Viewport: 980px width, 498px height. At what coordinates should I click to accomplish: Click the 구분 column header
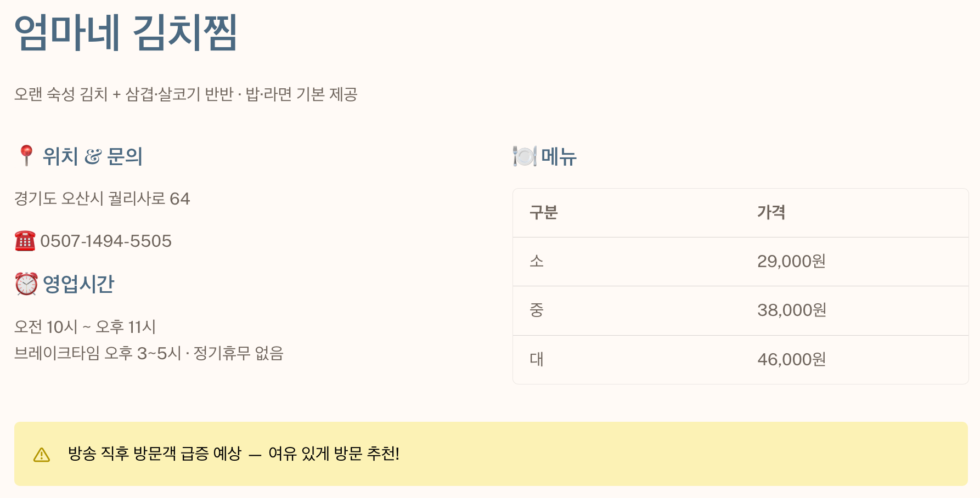tap(543, 213)
